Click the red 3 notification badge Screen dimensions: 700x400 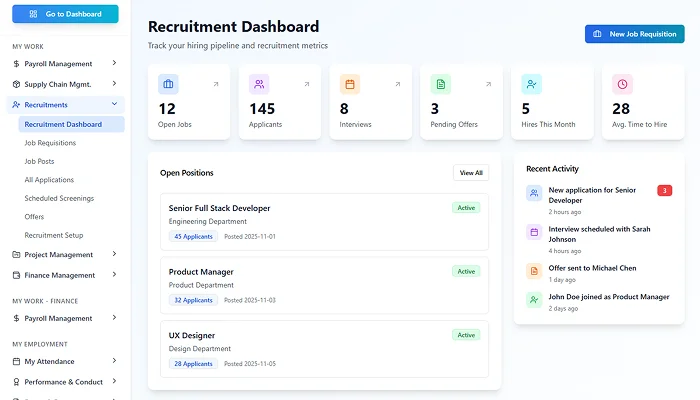pyautogui.click(x=665, y=190)
